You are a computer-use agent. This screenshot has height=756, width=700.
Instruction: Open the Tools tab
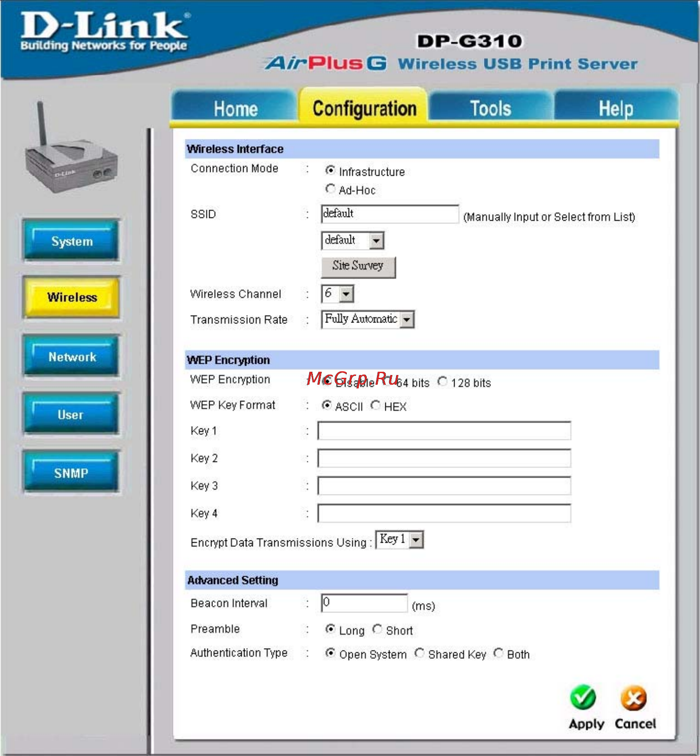pyautogui.click(x=490, y=108)
